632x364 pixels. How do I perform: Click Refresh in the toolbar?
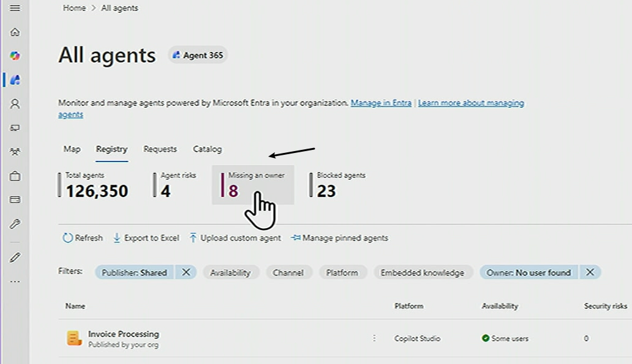(83, 238)
